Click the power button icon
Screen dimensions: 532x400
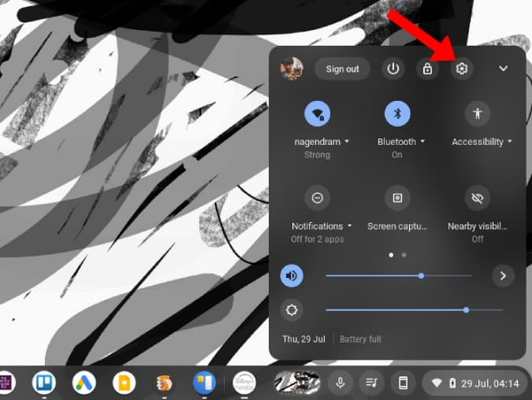point(393,69)
